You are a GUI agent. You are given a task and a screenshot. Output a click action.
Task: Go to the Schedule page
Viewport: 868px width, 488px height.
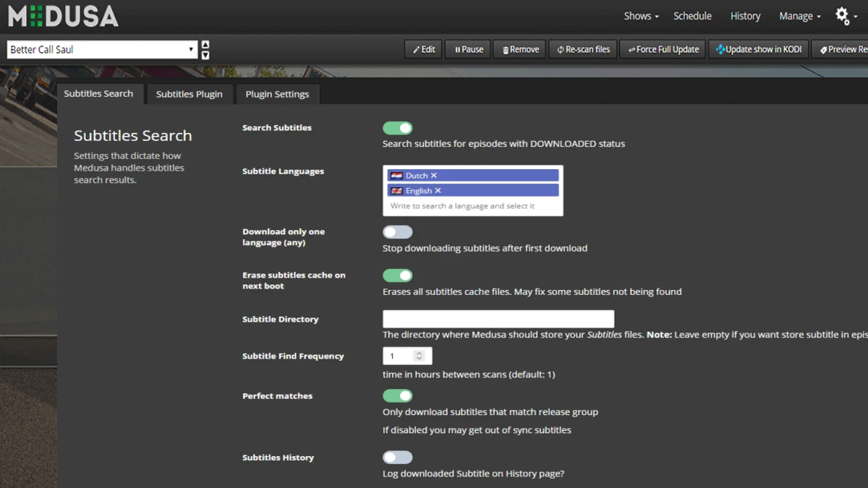tap(692, 16)
